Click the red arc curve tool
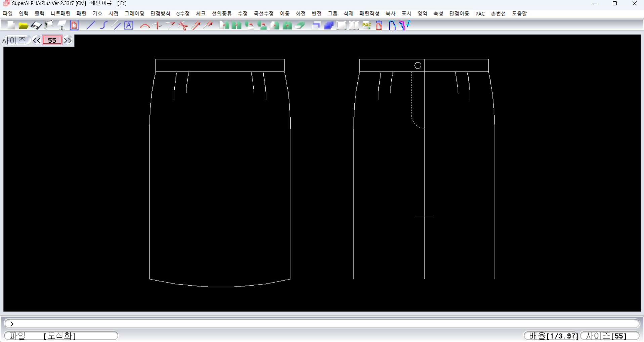644x342 pixels. pos(145,26)
